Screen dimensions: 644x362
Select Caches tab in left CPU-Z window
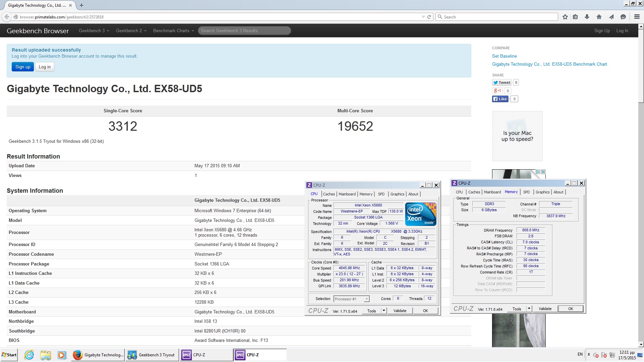tap(329, 194)
